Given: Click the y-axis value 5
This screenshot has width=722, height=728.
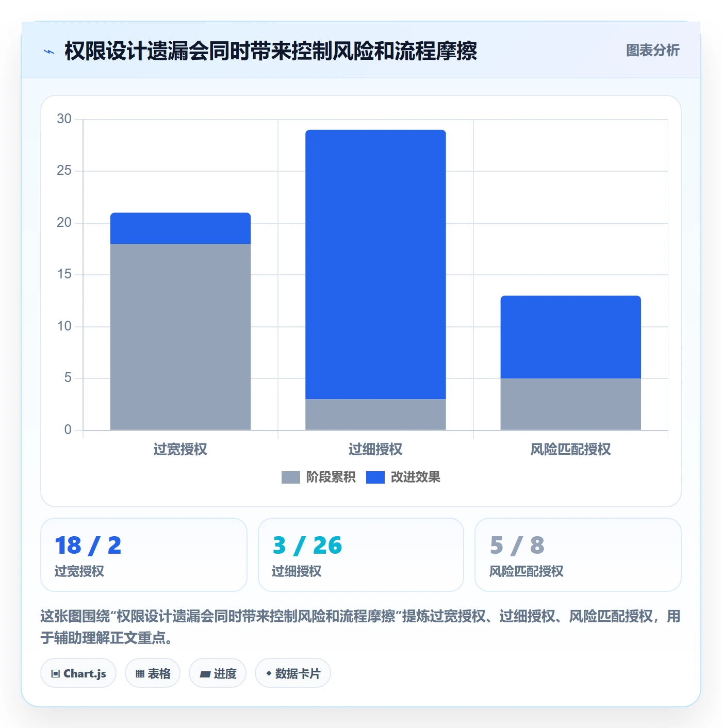Looking at the screenshot, I should click(68, 378).
